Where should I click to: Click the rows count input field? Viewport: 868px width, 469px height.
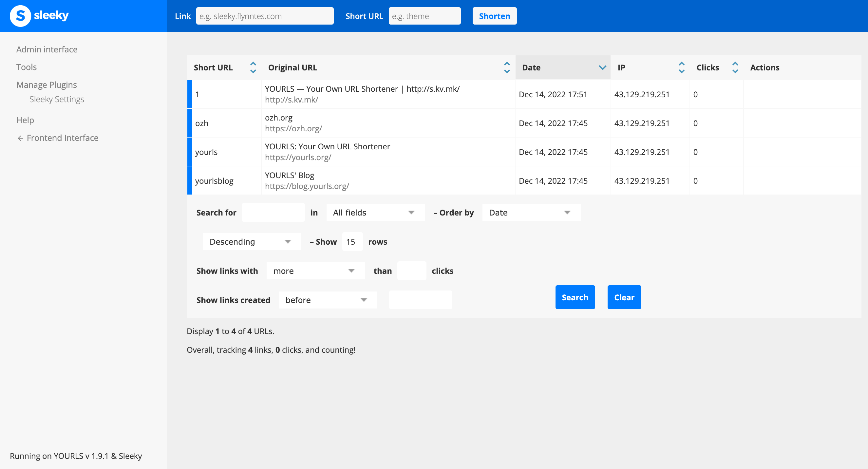click(x=350, y=241)
